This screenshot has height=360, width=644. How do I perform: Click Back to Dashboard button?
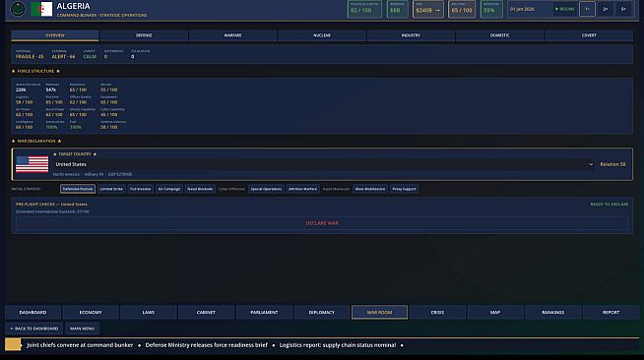click(x=34, y=329)
